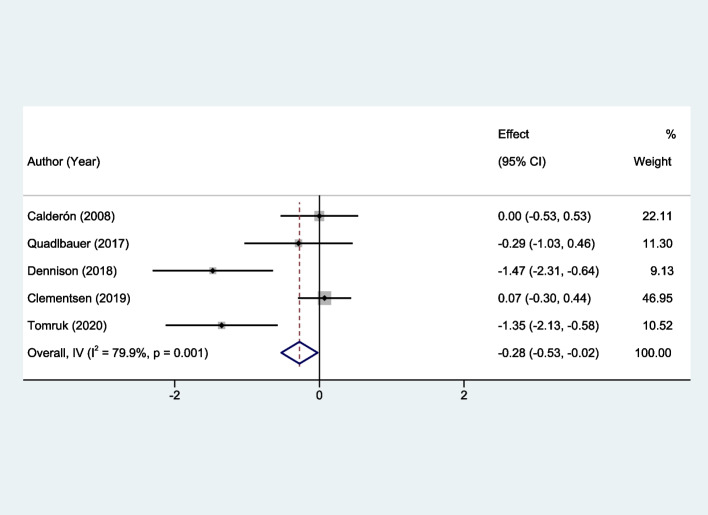Click the Calderón (2008) point estimate square
This screenshot has width=708, height=515.
point(319,215)
